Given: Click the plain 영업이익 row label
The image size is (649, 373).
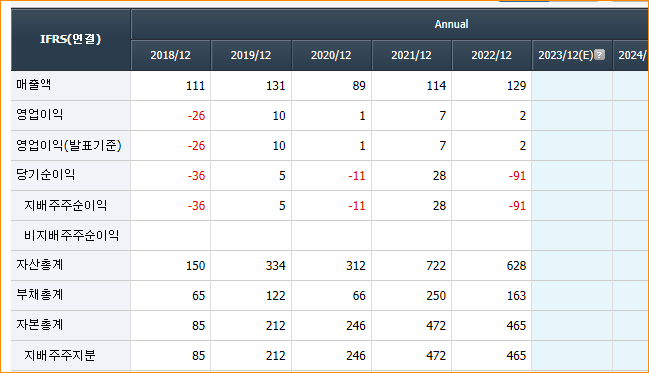Looking at the screenshot, I should [x=40, y=115].
